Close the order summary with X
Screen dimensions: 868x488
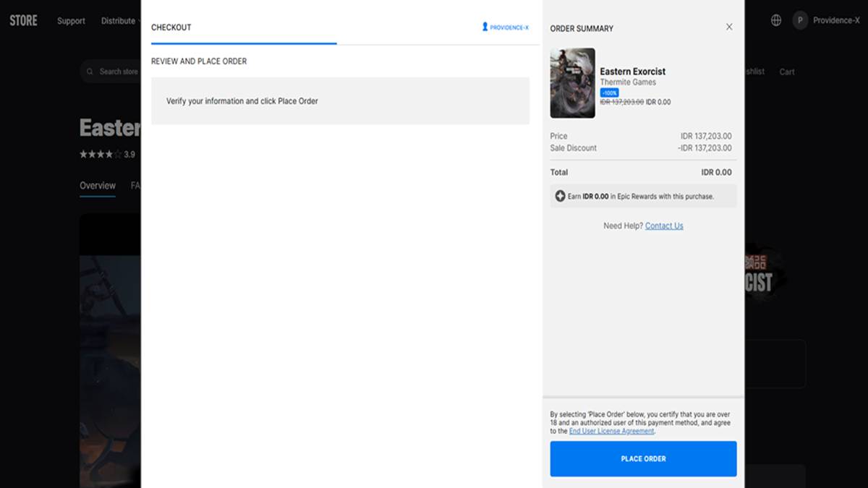729,27
